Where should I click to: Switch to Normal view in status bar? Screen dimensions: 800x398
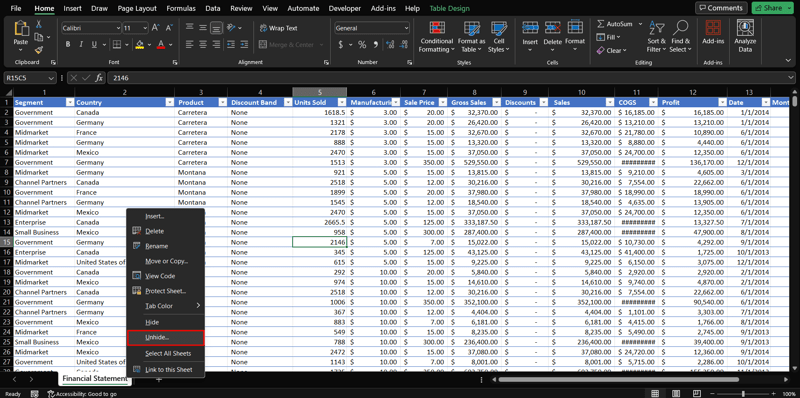pyautogui.click(x=655, y=393)
